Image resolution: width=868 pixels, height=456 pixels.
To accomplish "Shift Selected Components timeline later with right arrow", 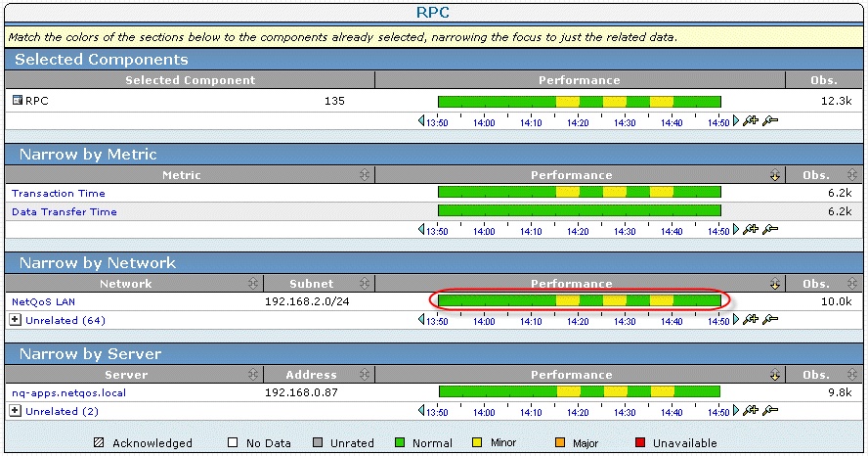I will [x=736, y=120].
